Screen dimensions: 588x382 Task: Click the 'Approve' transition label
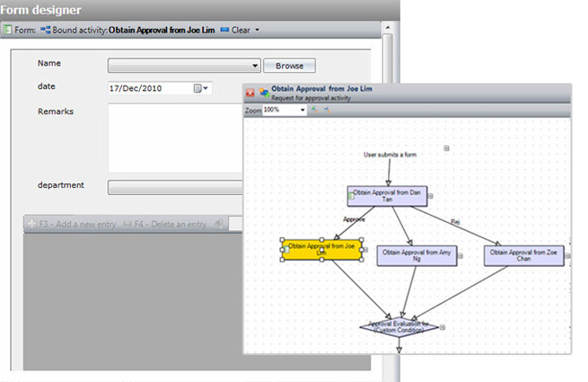(x=354, y=219)
